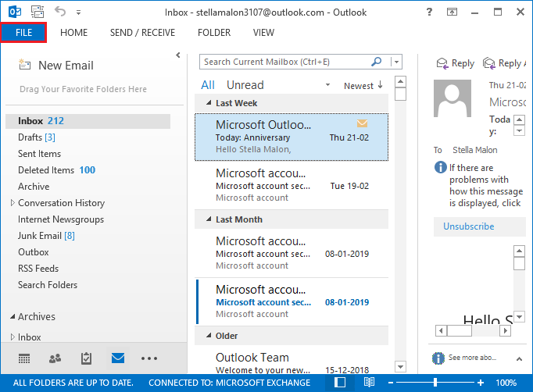
Task: Show All messages filter
Action: [x=208, y=85]
